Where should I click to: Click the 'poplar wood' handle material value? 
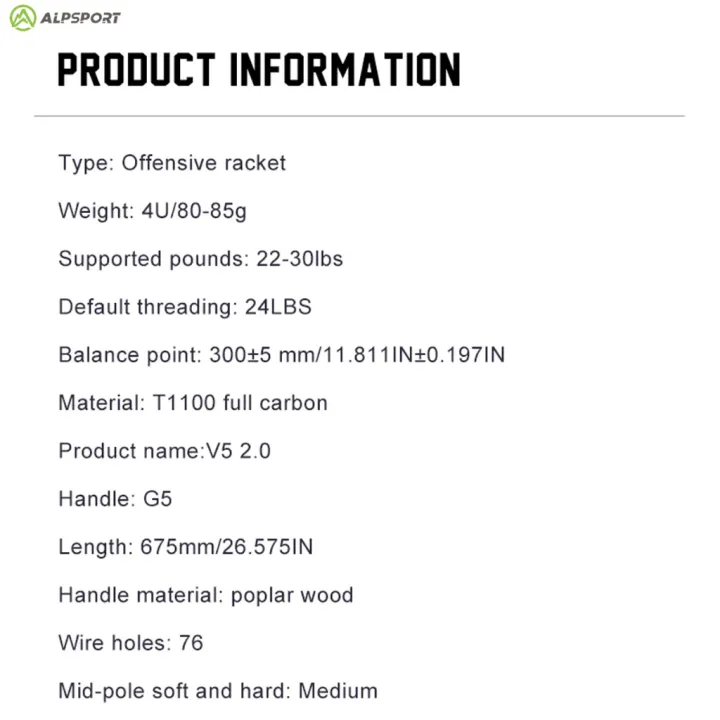[x=292, y=595]
